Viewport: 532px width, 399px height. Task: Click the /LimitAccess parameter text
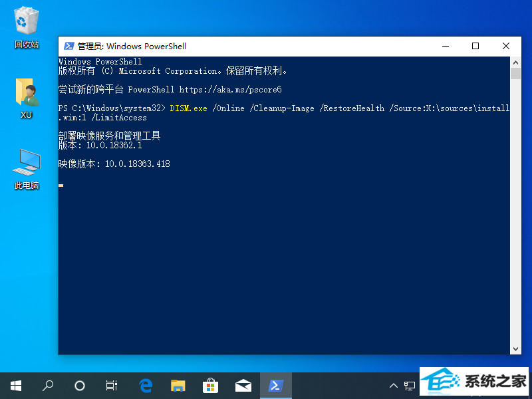pyautogui.click(x=119, y=118)
